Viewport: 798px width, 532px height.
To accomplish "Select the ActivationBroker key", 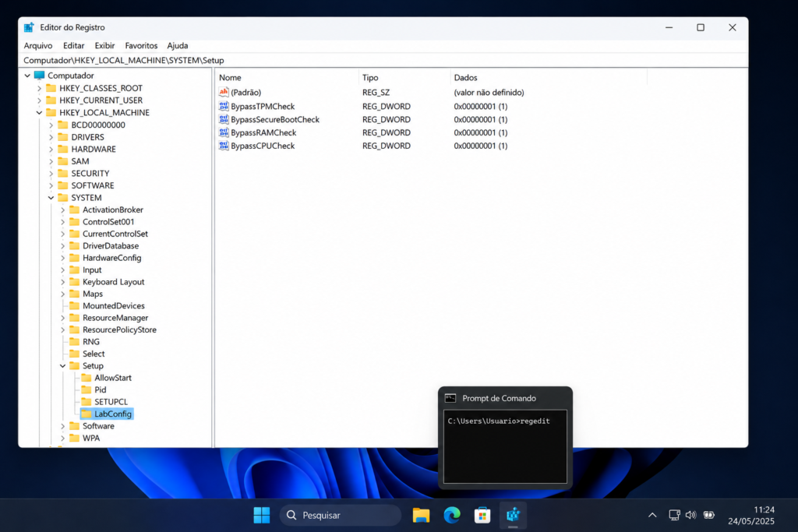I will 113,210.
